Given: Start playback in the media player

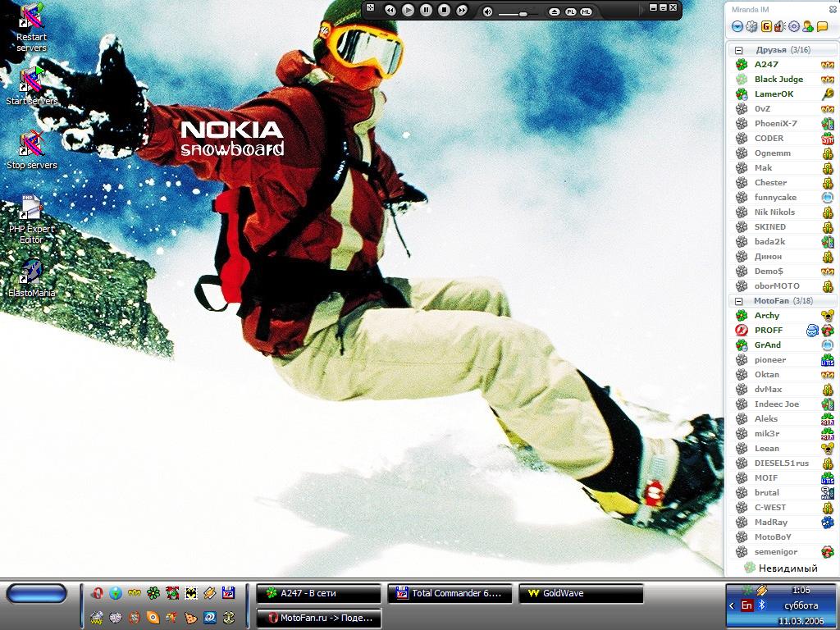Looking at the screenshot, I should click(409, 10).
